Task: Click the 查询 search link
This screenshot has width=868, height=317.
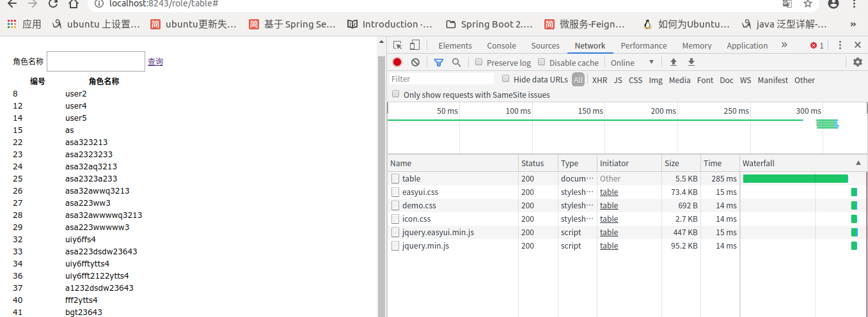Action: tap(155, 61)
